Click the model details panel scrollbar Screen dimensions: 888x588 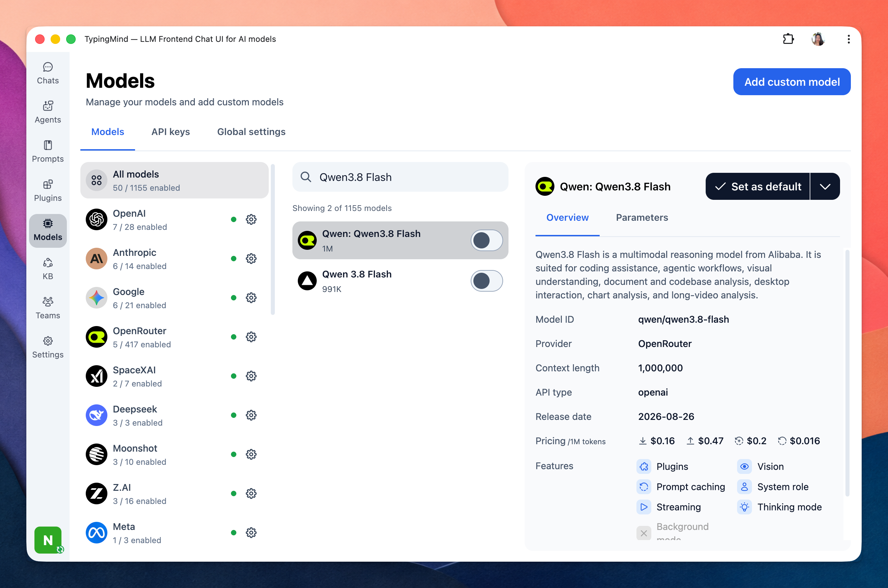click(847, 373)
